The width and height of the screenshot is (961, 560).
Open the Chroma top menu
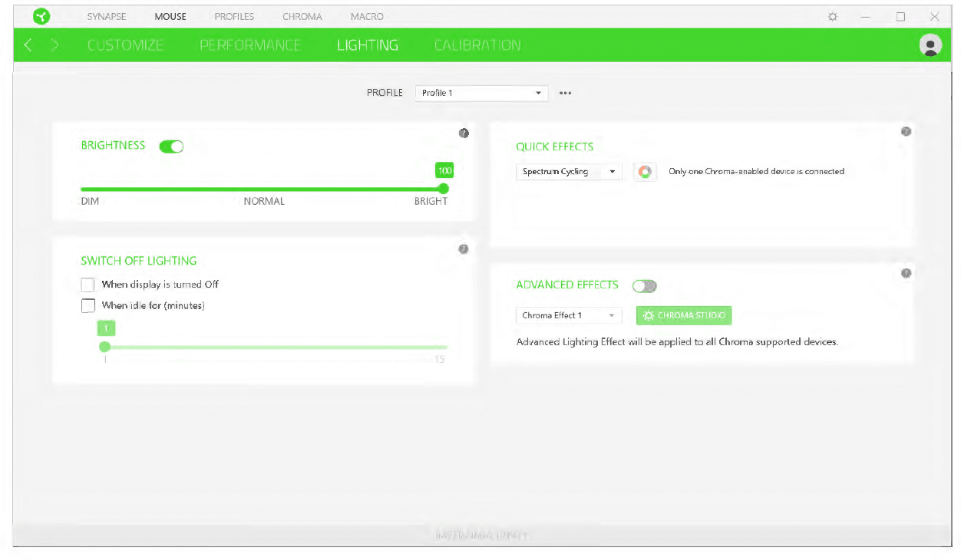pyautogui.click(x=302, y=16)
